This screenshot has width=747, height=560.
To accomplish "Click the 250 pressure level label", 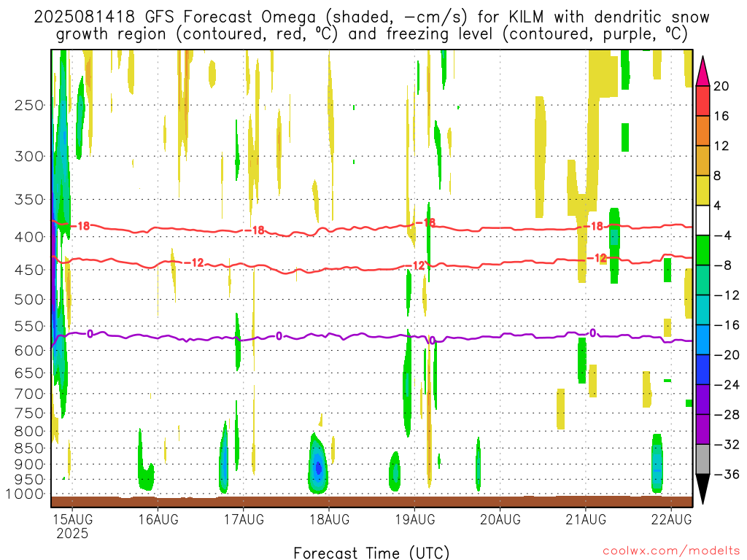I will click(x=29, y=105).
